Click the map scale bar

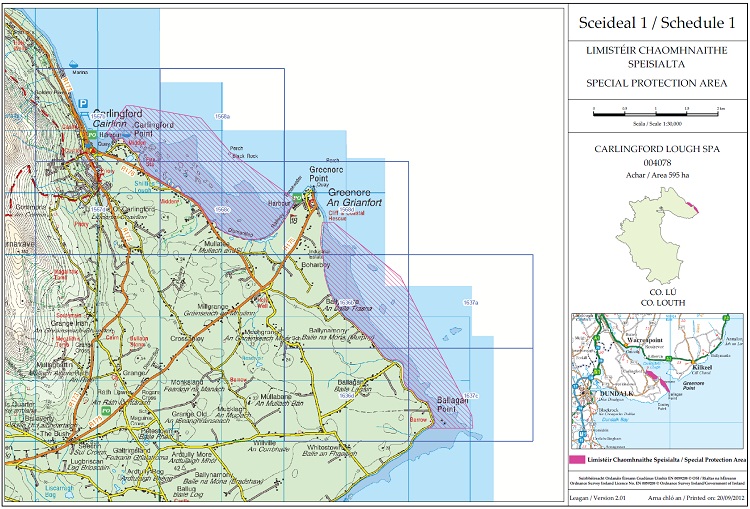[x=656, y=114]
